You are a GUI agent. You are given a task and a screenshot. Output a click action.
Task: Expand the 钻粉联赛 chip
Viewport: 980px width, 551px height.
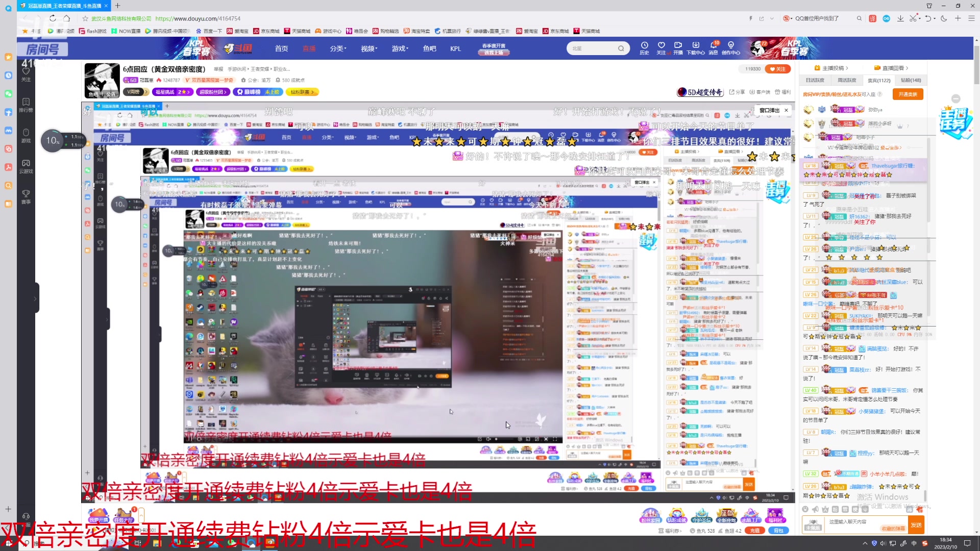pyautogui.click(x=302, y=92)
